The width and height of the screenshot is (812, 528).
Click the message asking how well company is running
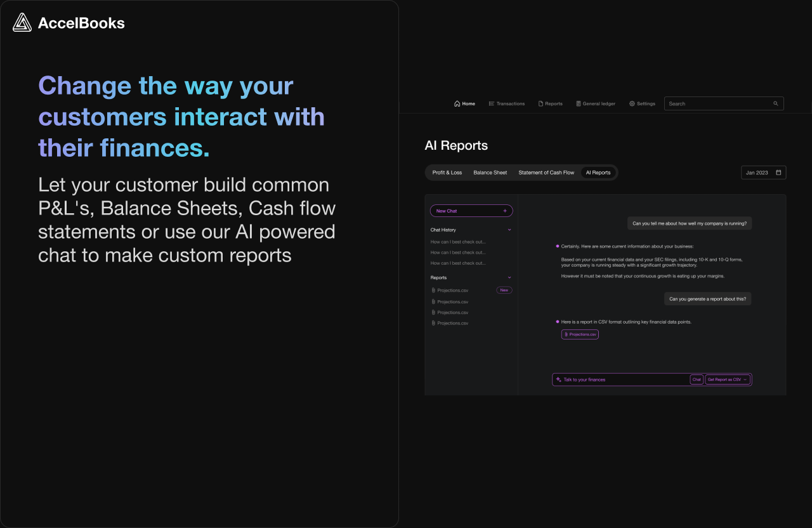pyautogui.click(x=690, y=223)
